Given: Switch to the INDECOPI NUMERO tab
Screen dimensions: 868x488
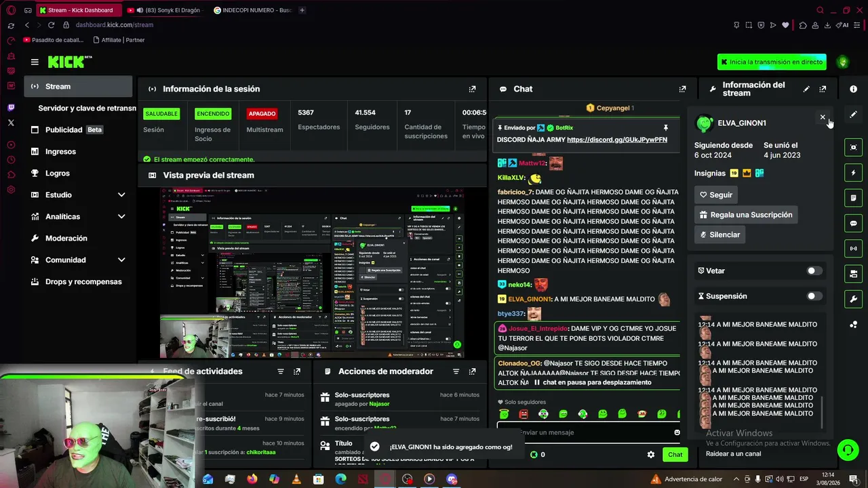Looking at the screenshot, I should (252, 10).
